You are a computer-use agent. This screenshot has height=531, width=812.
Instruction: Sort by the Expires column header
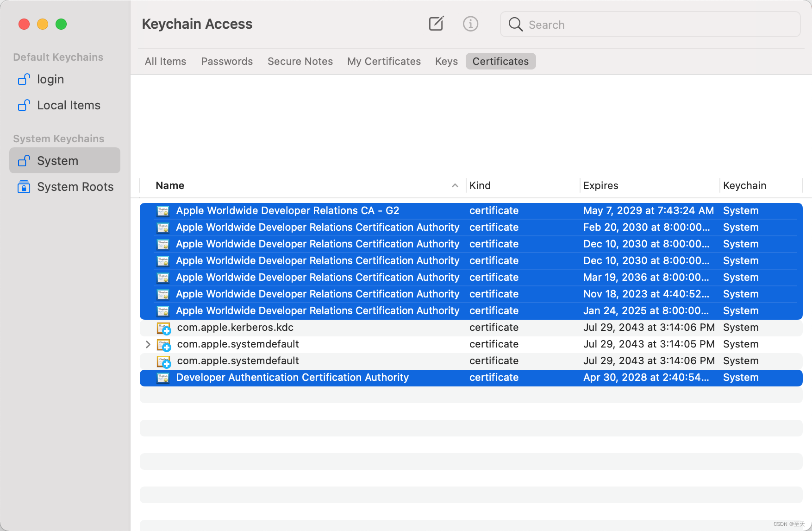coord(600,185)
